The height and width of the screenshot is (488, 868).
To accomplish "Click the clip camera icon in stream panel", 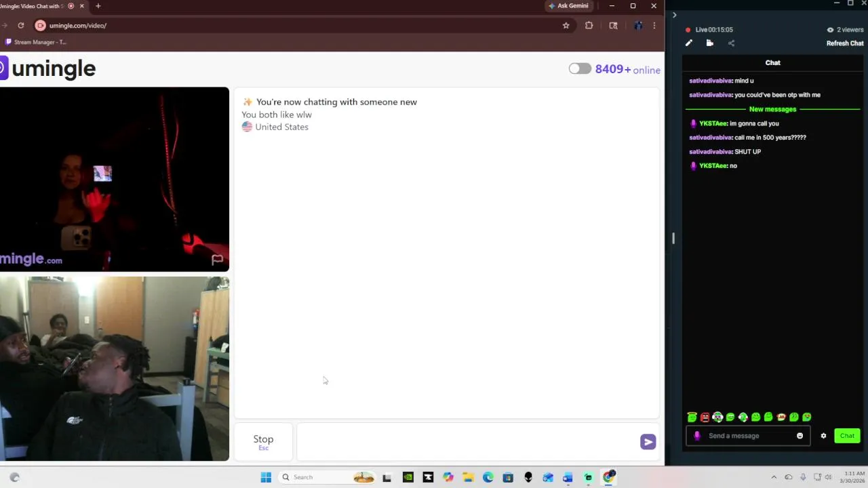I will [x=709, y=43].
